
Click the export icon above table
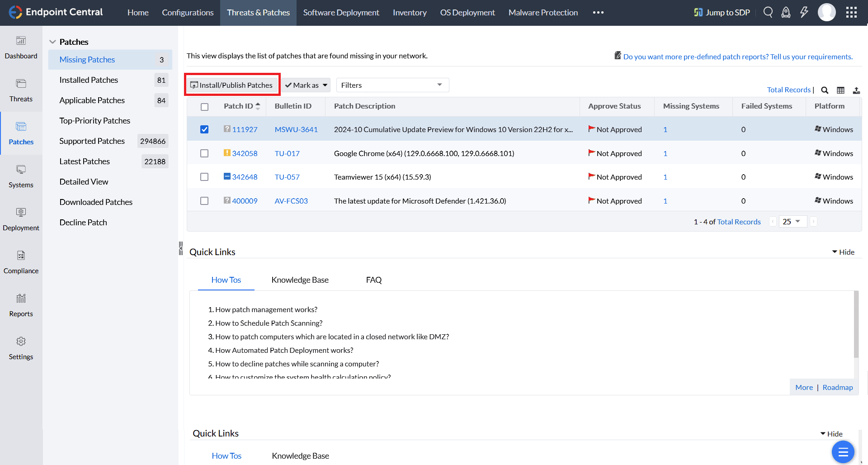pos(856,90)
